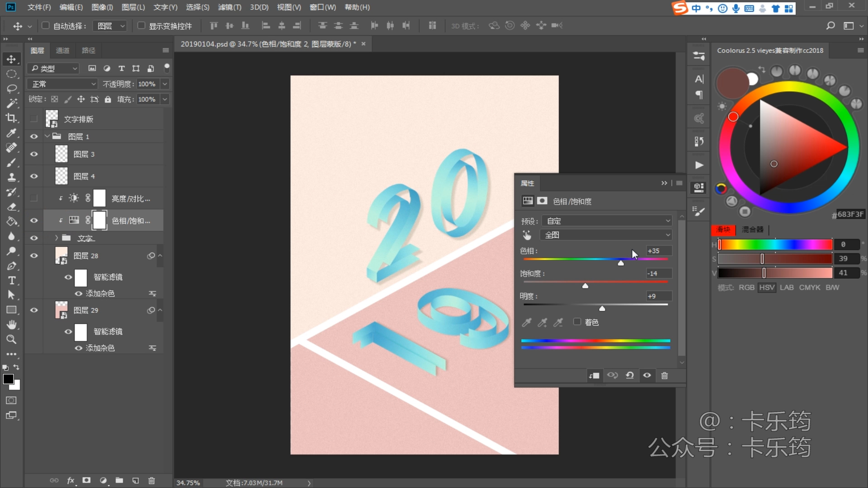The width and height of the screenshot is (868, 488).
Task: Select the Zoom tool in toolbar
Action: tap(11, 339)
